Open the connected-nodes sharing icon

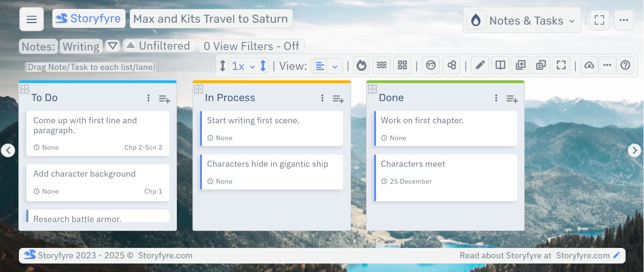452,65
